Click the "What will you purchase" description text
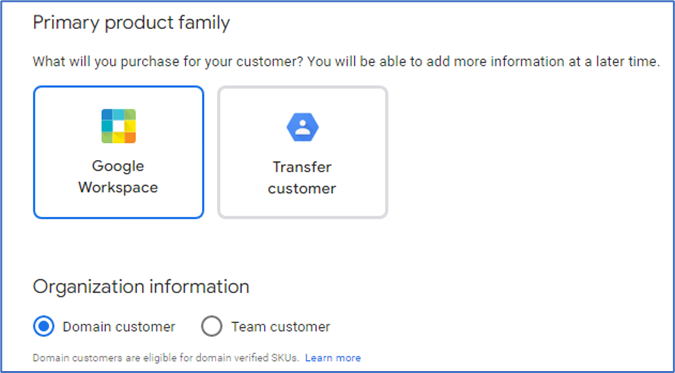The height and width of the screenshot is (373, 675). 346,62
